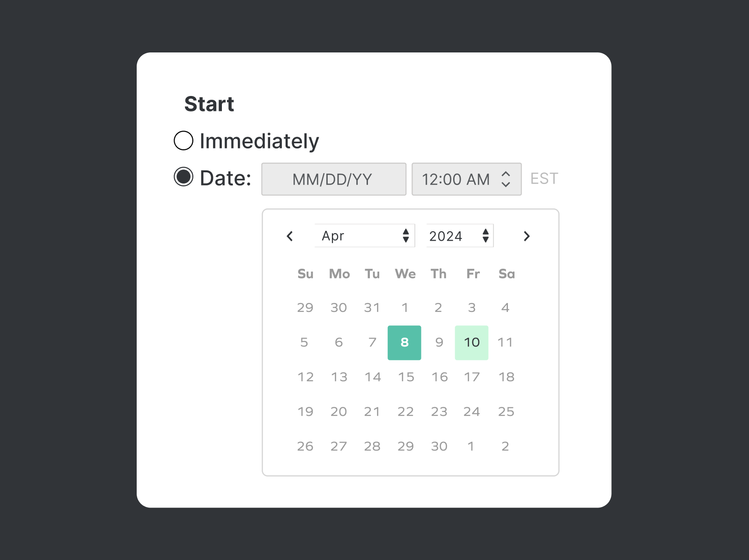Select April 30 on the calendar
Viewport: 749px width, 560px height.
439,446
